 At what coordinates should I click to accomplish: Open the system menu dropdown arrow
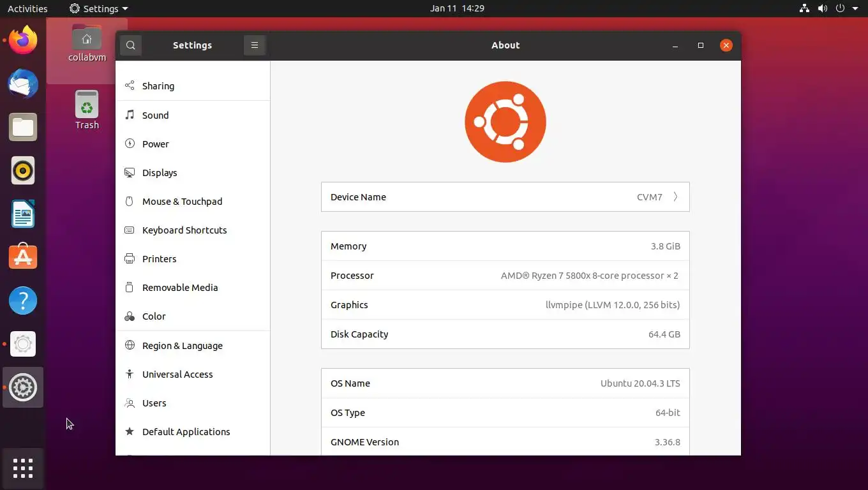pos(855,8)
